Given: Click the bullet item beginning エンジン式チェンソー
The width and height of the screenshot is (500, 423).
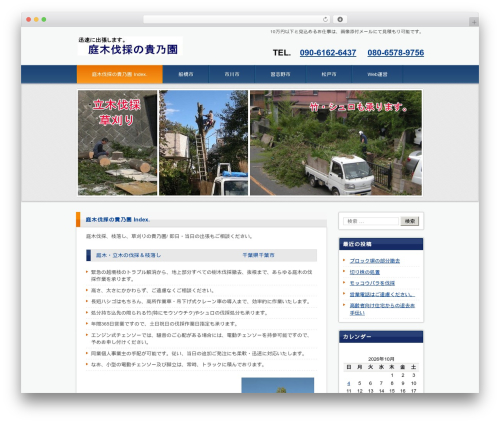Looking at the screenshot, I should [200, 339].
